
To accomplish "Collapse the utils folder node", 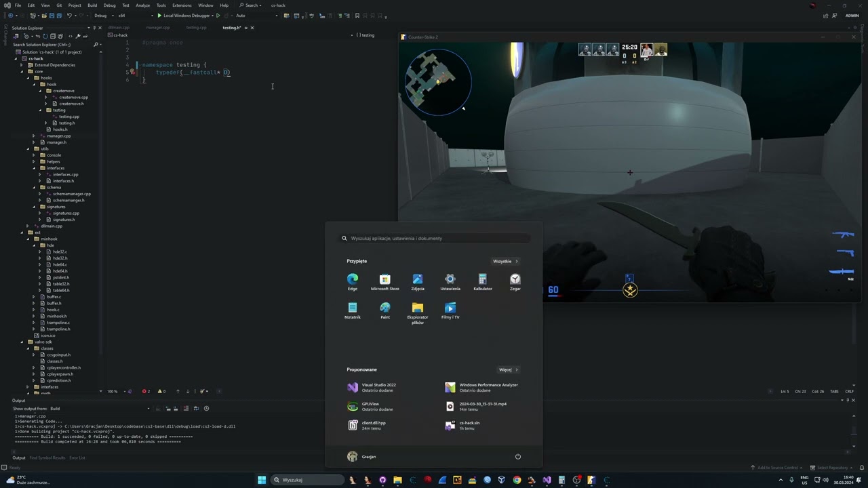I will pos(28,148).
